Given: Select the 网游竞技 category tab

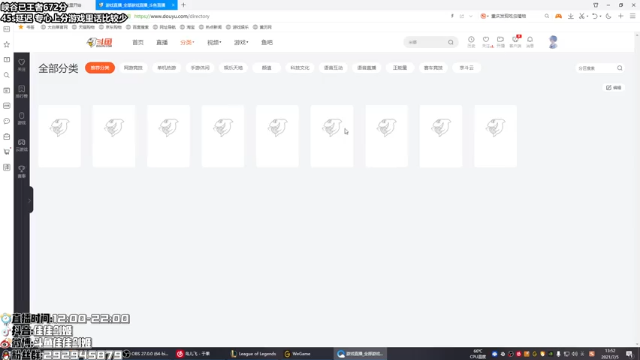Looking at the screenshot, I should [133, 68].
